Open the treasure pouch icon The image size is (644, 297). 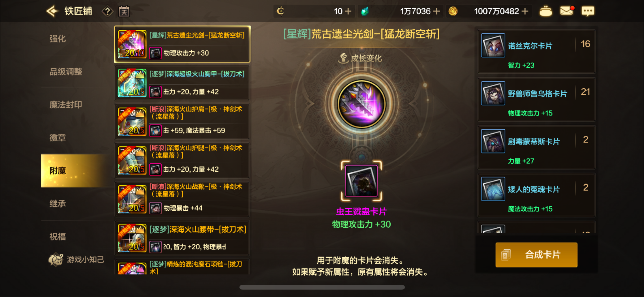(545, 11)
